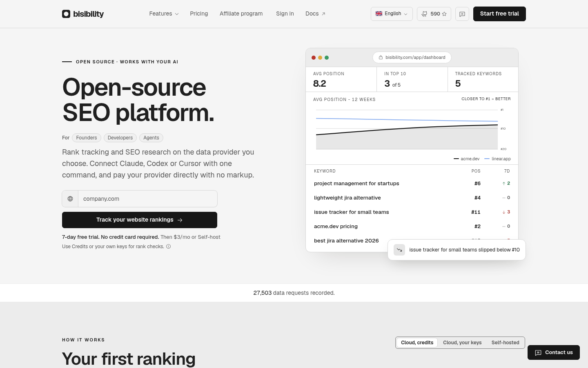Click 'project management for startups' keyword
Screen dimensions: 588x368
(356, 183)
